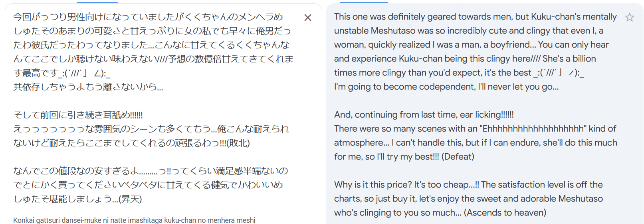Click the word (Defeat) in translation
Screen dimensions: 644x224
pos(458,157)
